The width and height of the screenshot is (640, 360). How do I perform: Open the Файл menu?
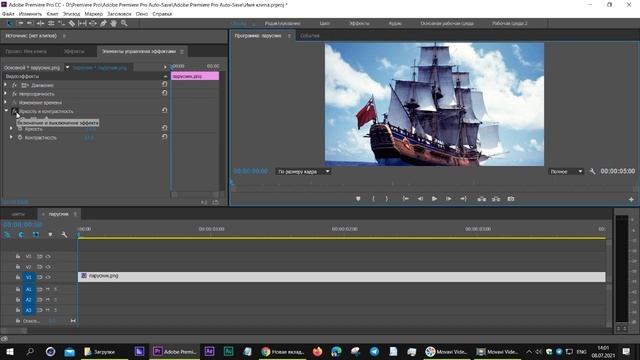tap(8, 14)
